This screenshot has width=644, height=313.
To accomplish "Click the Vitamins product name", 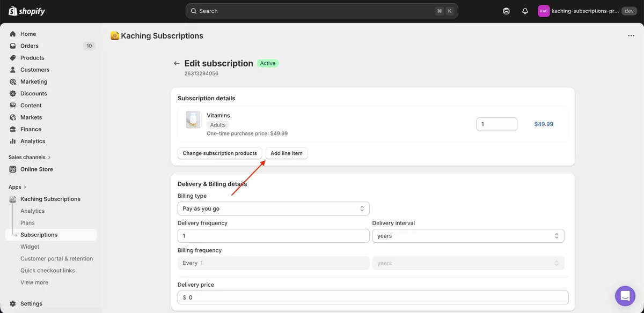I will point(218,115).
